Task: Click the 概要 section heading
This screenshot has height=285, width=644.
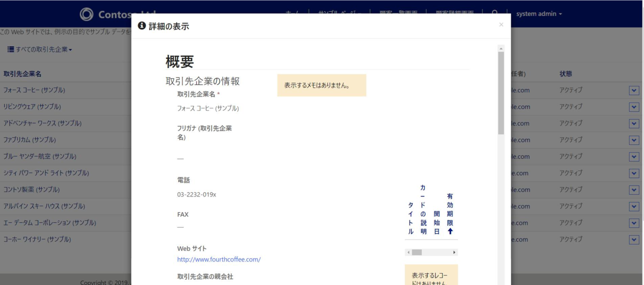Action: pyautogui.click(x=180, y=62)
